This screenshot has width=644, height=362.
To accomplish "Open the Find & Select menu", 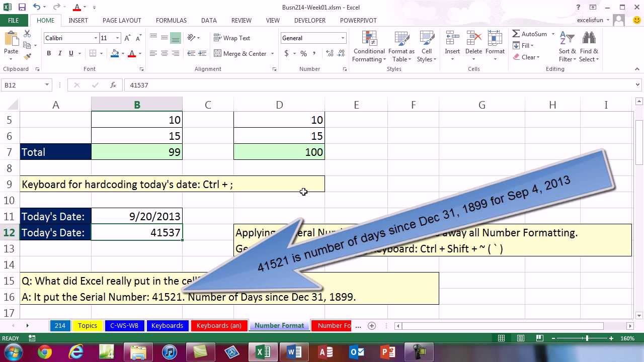I will 589,47.
